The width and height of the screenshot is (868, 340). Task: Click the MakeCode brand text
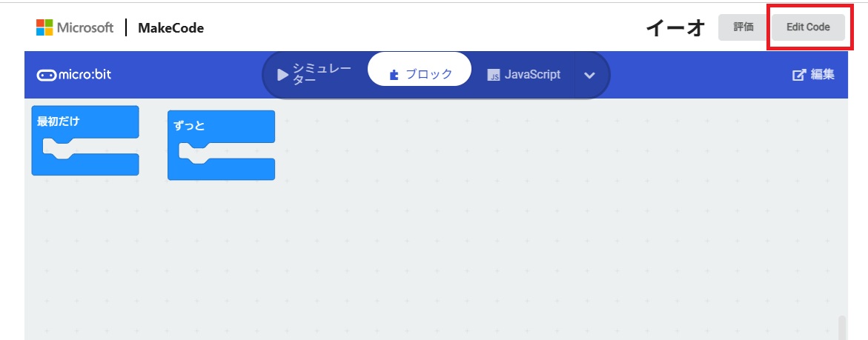coord(170,28)
